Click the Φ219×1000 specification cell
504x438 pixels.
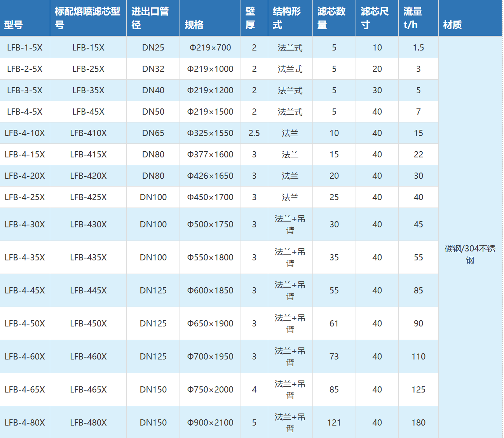pyautogui.click(x=210, y=69)
